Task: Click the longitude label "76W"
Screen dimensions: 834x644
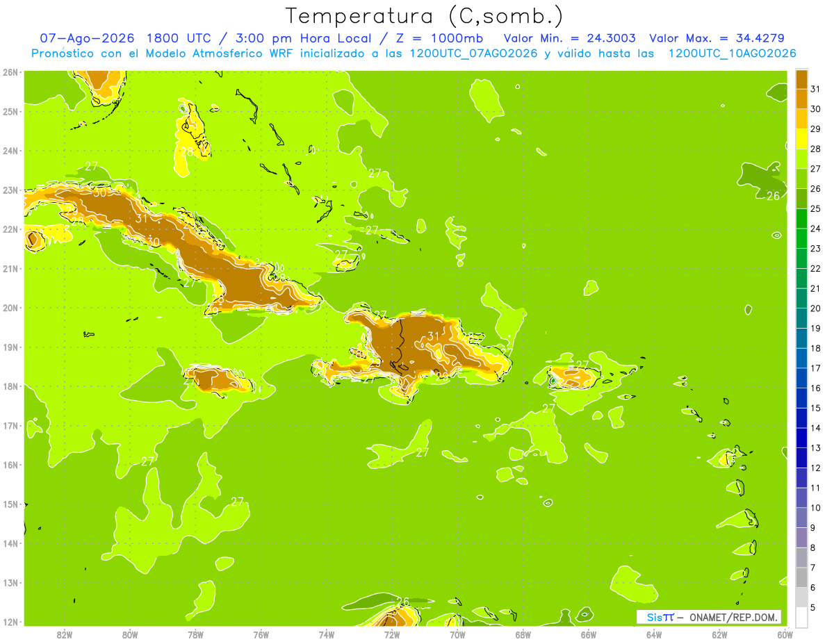Action: point(261,634)
